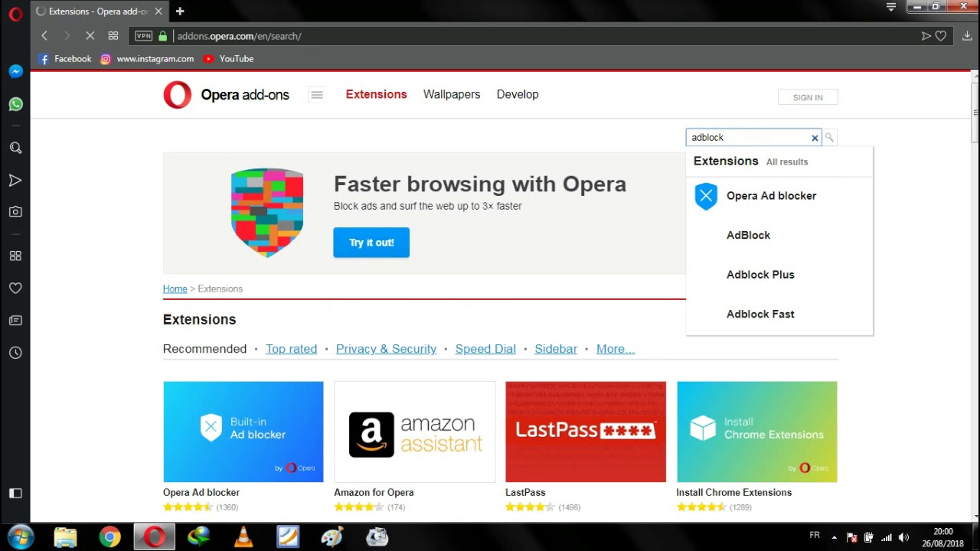
Task: Select the Develop navigation tab
Action: click(518, 94)
